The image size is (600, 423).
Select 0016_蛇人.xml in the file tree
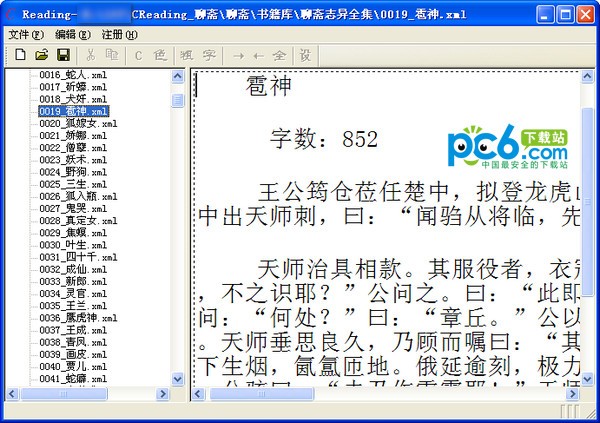[73, 75]
